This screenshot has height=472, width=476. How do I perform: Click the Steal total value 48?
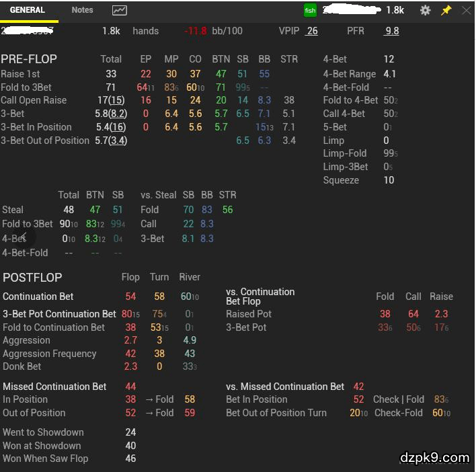click(x=69, y=210)
